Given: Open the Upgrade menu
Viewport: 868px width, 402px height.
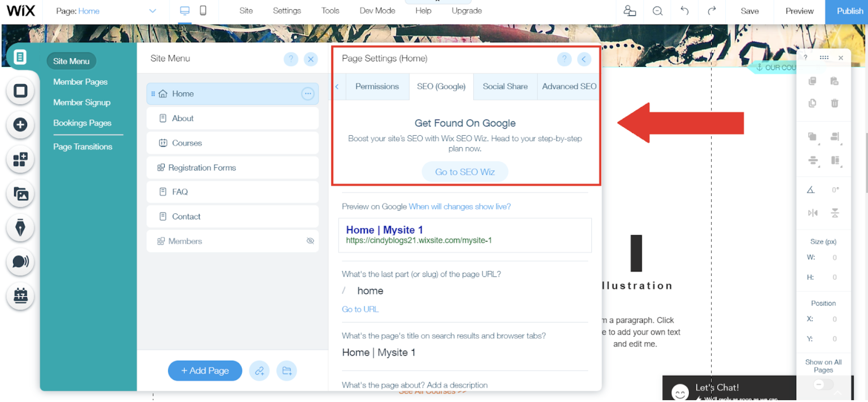Looking at the screenshot, I should tap(466, 11).
